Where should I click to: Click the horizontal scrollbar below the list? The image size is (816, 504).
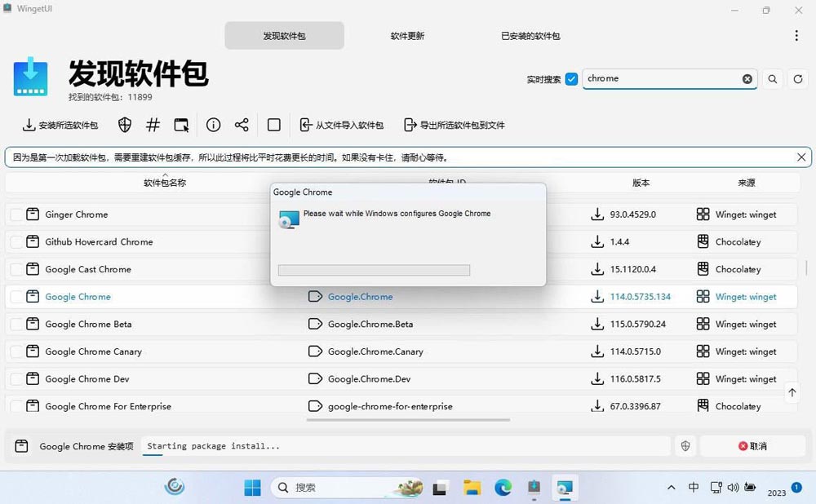tap(409, 420)
